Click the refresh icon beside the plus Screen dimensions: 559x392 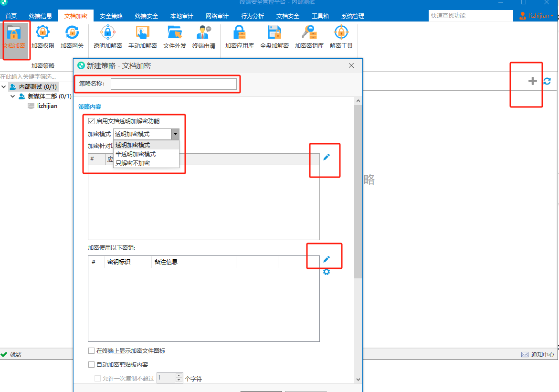[x=547, y=81]
